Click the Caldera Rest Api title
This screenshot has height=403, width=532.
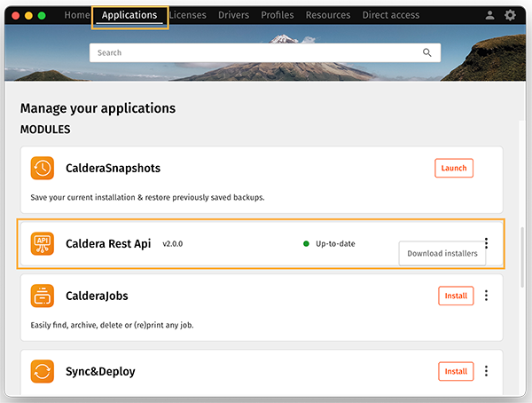point(108,243)
